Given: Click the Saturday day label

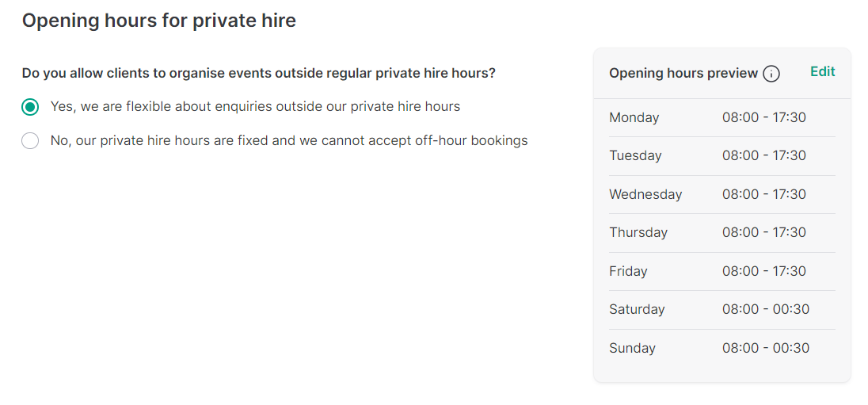Looking at the screenshot, I should pos(637,310).
